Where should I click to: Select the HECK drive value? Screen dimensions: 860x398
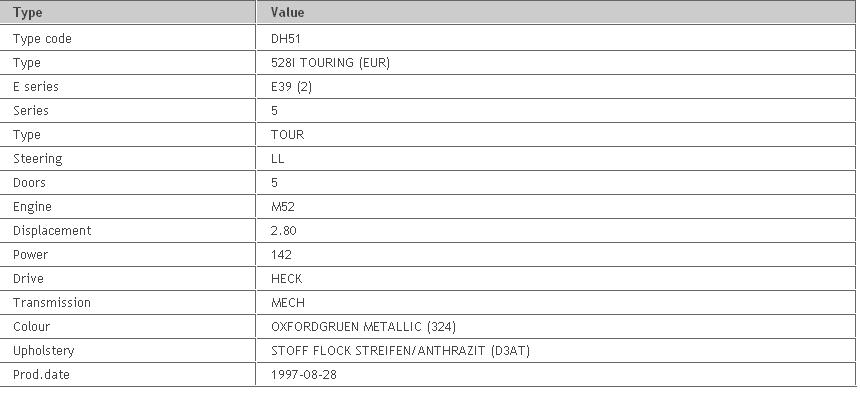tap(286, 278)
